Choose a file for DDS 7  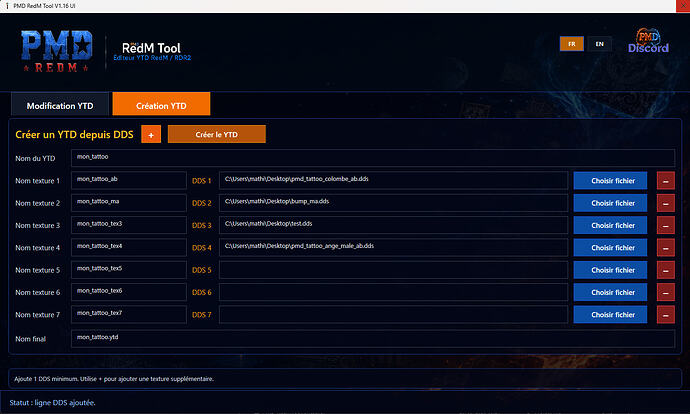(610, 315)
